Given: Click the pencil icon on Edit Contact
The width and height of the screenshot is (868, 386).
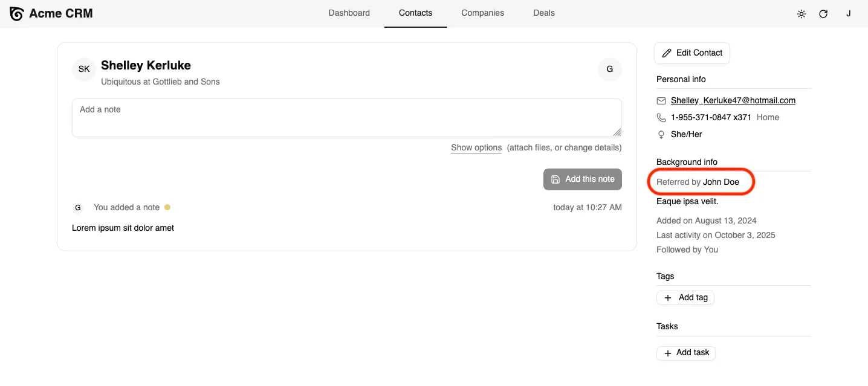Looking at the screenshot, I should pos(667,53).
